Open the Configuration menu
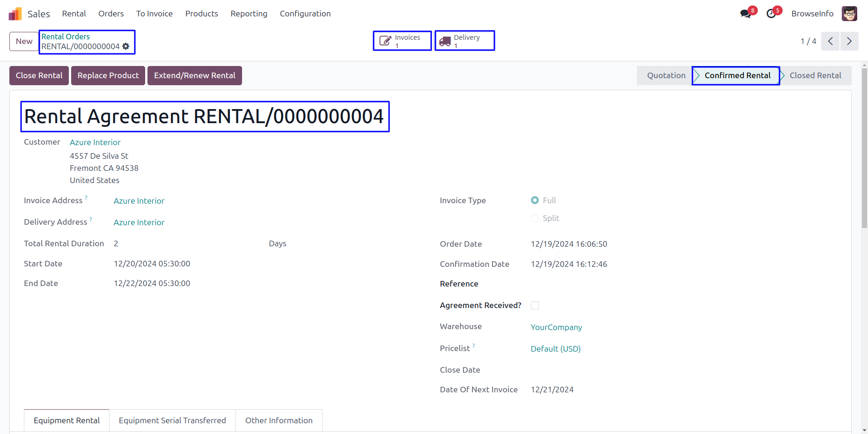This screenshot has width=868, height=434. pyautogui.click(x=305, y=14)
